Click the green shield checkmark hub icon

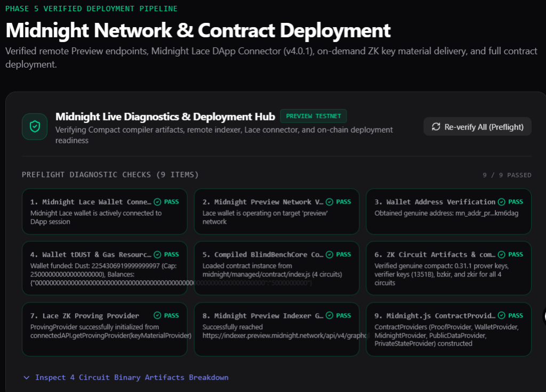point(35,127)
